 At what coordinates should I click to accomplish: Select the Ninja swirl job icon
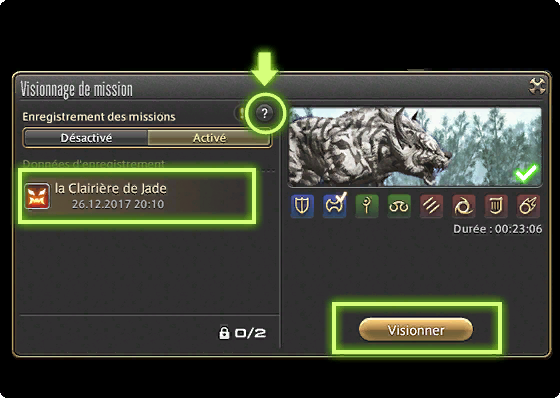464,206
